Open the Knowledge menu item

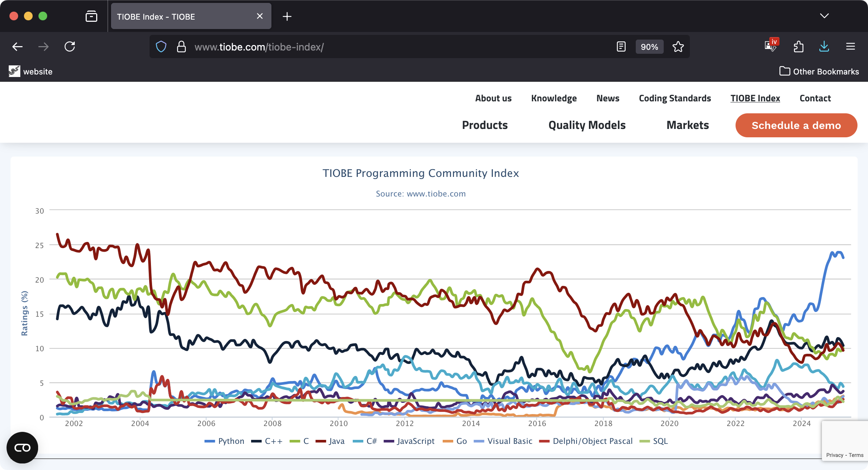click(x=554, y=98)
